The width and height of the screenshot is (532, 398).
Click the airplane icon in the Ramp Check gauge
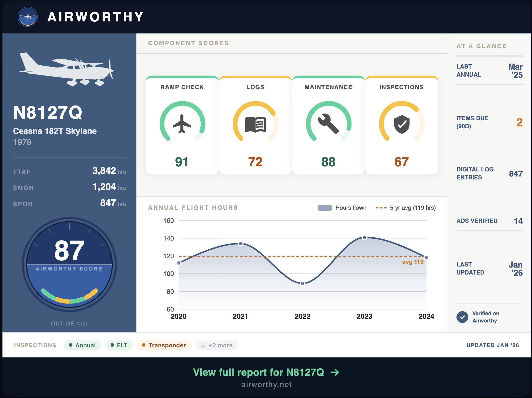click(x=182, y=124)
